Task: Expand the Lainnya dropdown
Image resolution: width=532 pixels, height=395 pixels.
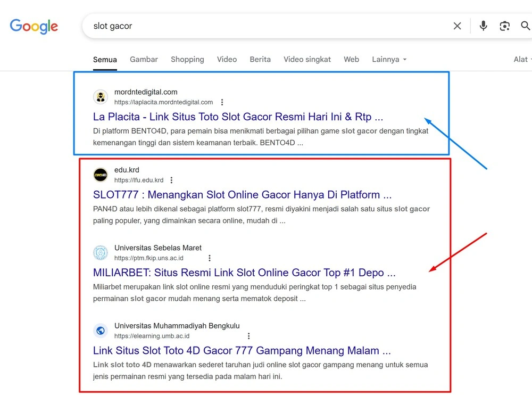Action: tap(389, 60)
